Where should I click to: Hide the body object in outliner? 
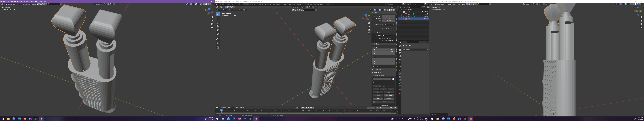pyautogui.click(x=425, y=14)
